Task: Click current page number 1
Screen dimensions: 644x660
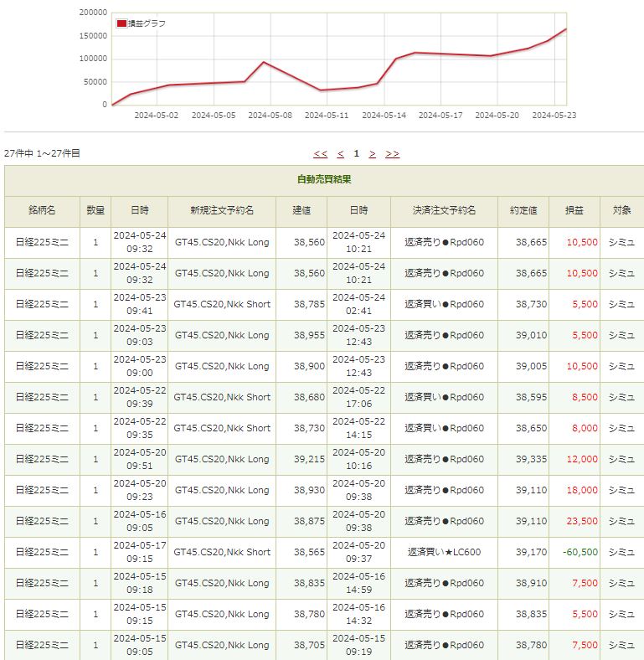Action: (357, 153)
